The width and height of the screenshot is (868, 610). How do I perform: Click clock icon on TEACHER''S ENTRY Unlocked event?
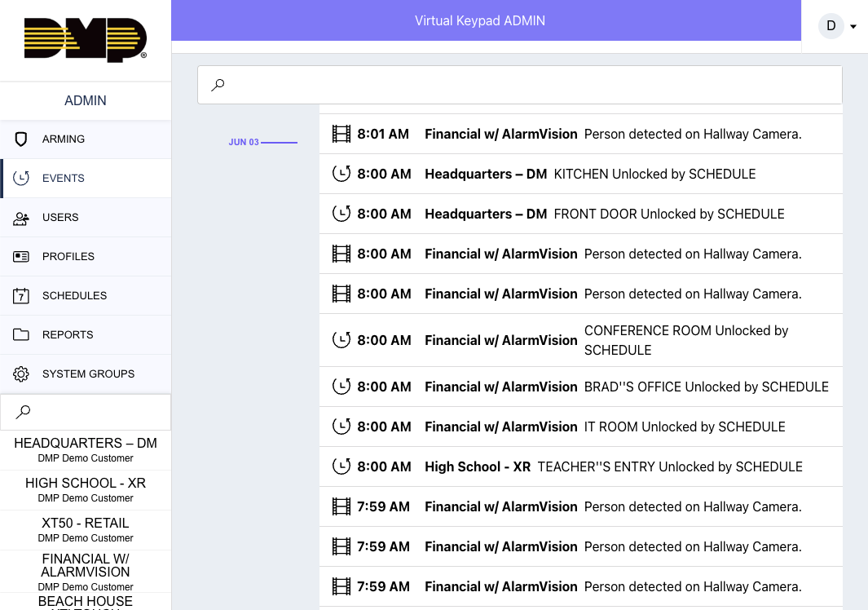[341, 466]
